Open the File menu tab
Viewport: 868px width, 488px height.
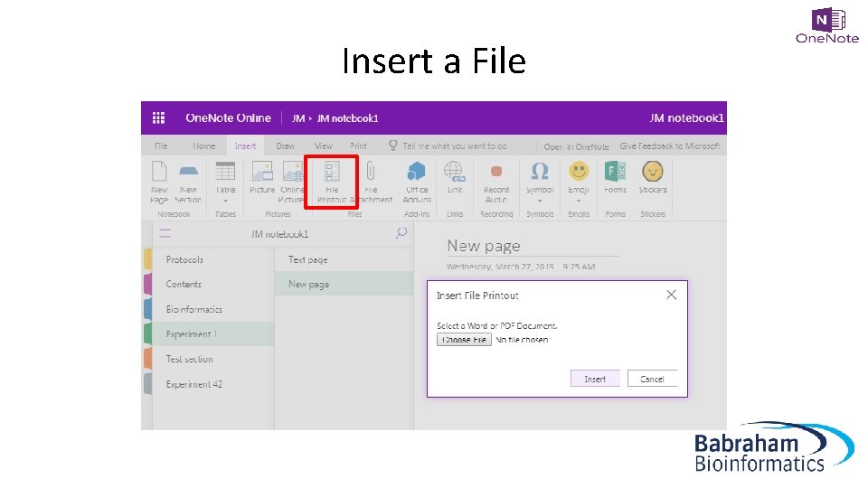pos(161,146)
